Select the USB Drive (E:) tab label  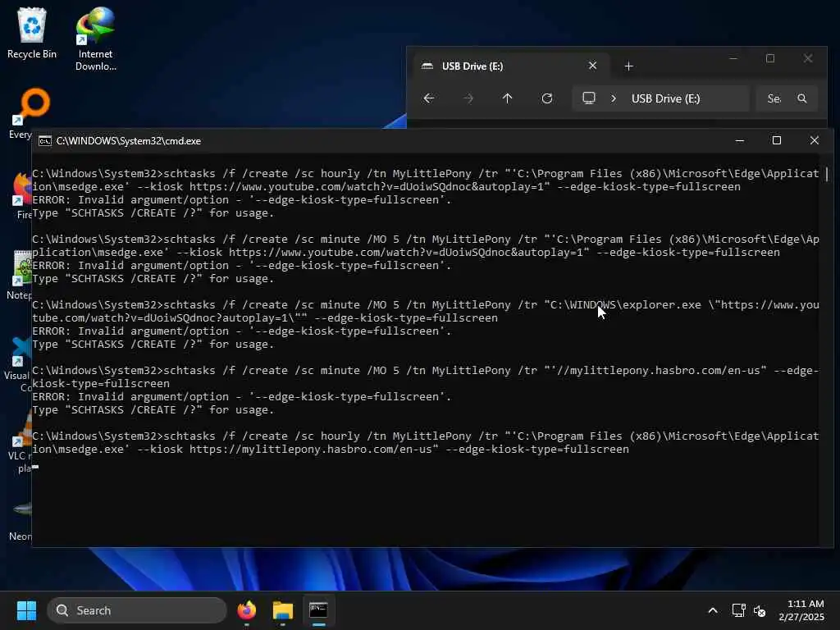click(x=472, y=66)
